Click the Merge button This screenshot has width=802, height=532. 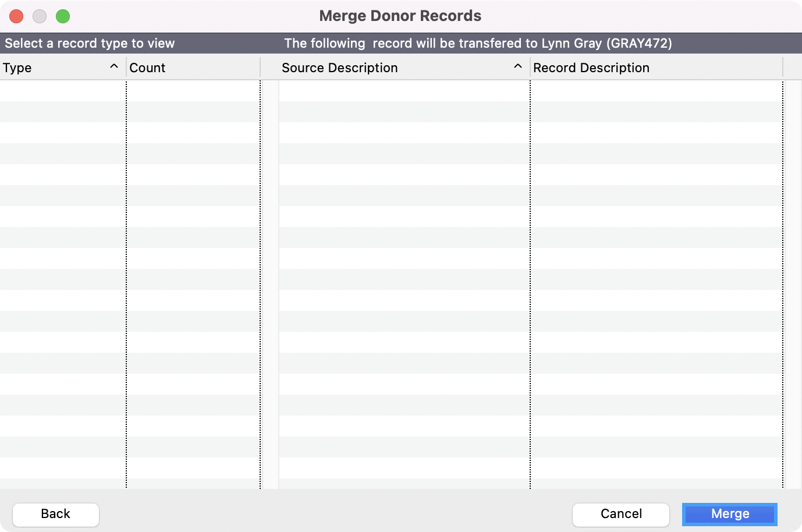730,514
